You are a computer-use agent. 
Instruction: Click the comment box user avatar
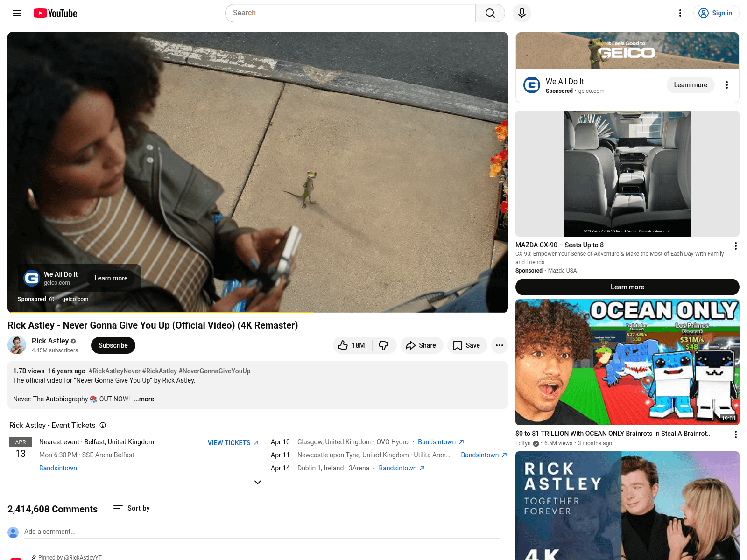[x=13, y=532]
